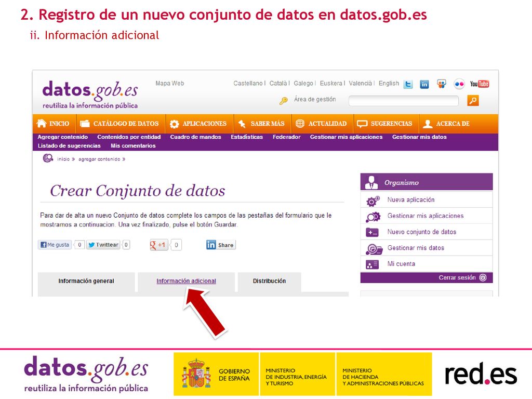This screenshot has width=532, height=399.
Task: Switch language to Euskera
Action: tap(331, 83)
